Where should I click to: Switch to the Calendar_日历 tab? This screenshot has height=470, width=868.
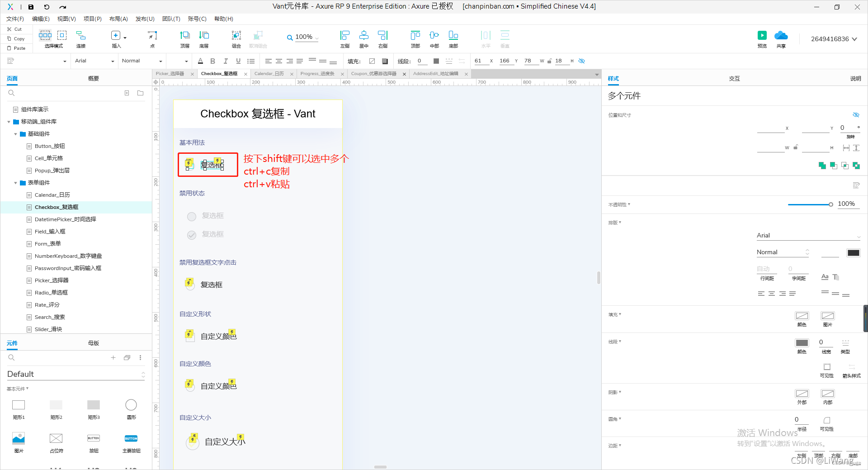point(269,74)
